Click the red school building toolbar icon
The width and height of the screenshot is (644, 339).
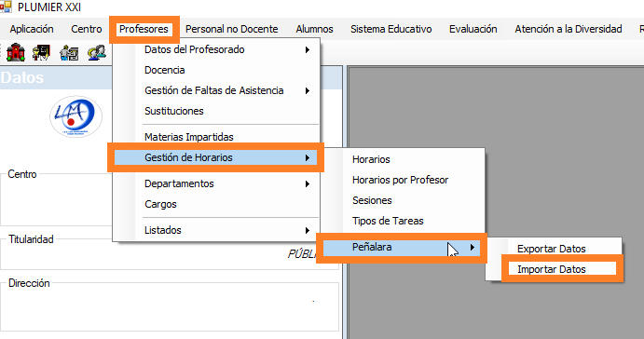point(16,52)
